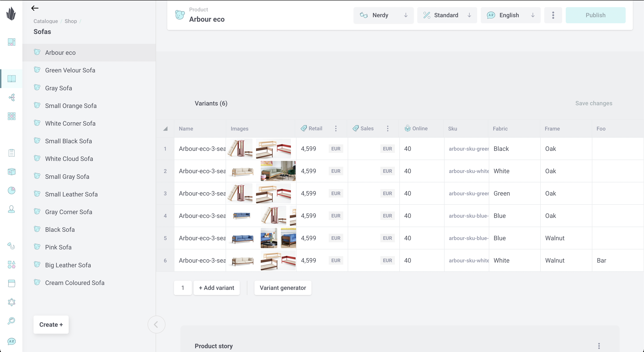Screen dimensions: 644x352
Task: Click the Name cell in row 1
Action: [200, 149]
